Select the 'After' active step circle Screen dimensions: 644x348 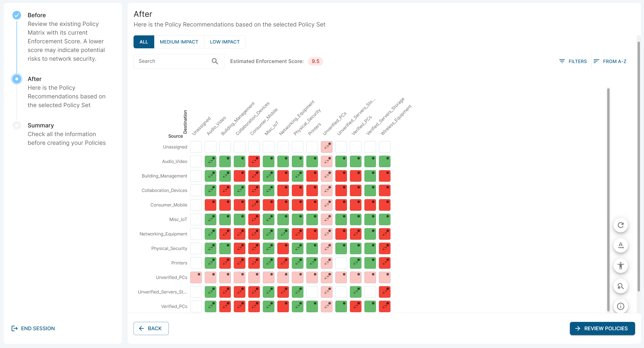click(x=17, y=79)
